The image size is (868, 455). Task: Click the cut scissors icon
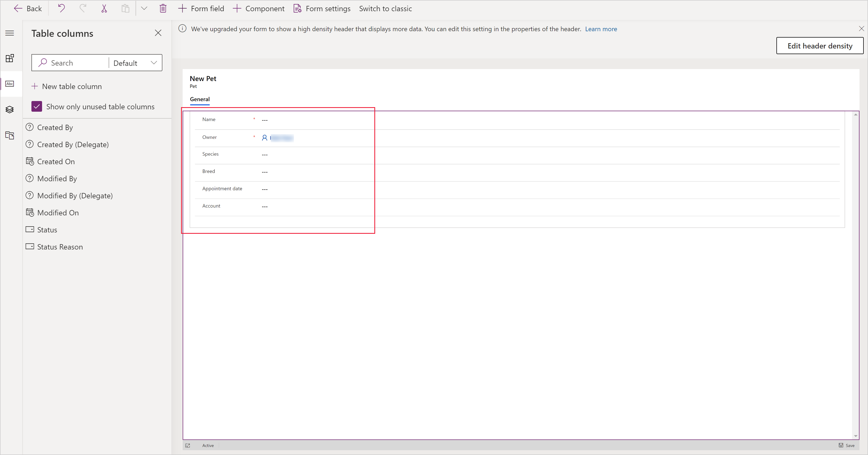click(x=104, y=8)
